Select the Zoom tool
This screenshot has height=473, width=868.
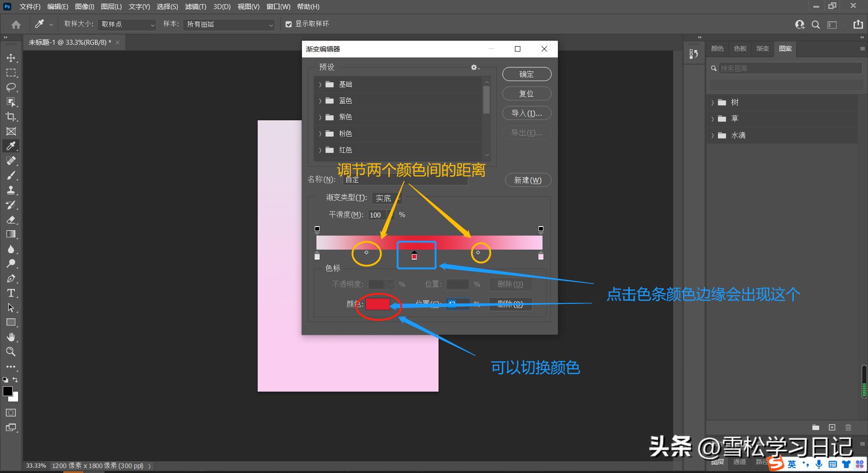pyautogui.click(x=11, y=352)
